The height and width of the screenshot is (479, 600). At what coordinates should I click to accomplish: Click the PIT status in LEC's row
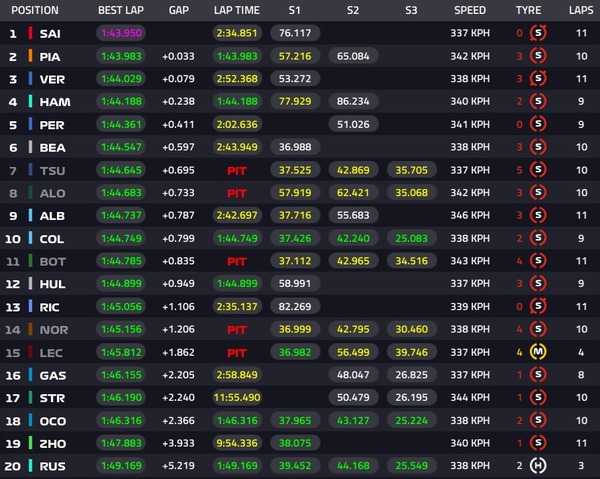tap(236, 352)
